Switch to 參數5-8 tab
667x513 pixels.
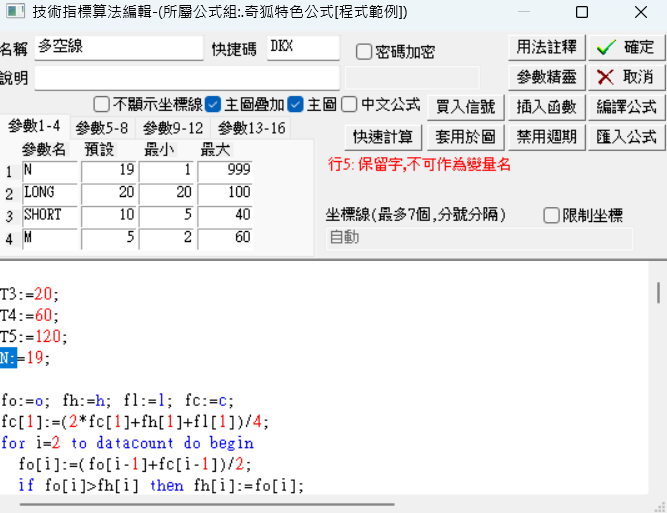[102, 128]
